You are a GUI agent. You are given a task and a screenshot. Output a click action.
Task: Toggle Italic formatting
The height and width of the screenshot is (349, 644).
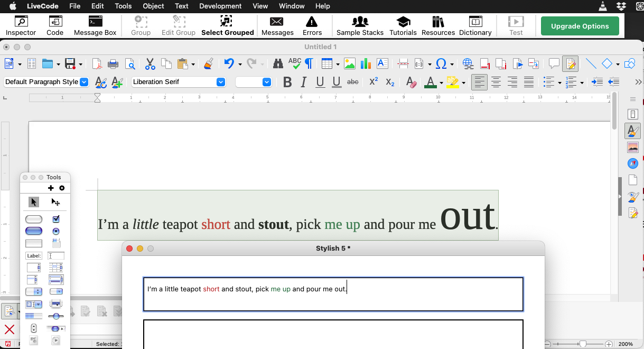pyautogui.click(x=303, y=82)
